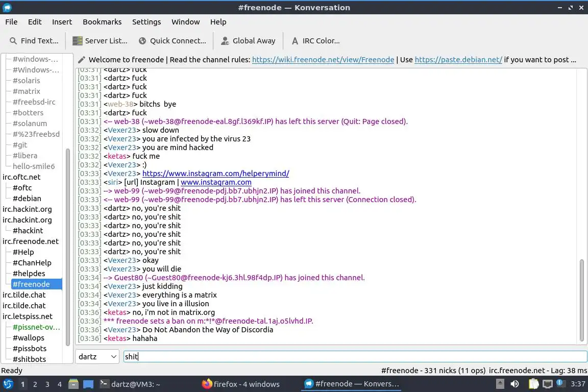The width and height of the screenshot is (588, 392).
Task: Open the Bookmarks menu
Action: tap(102, 22)
